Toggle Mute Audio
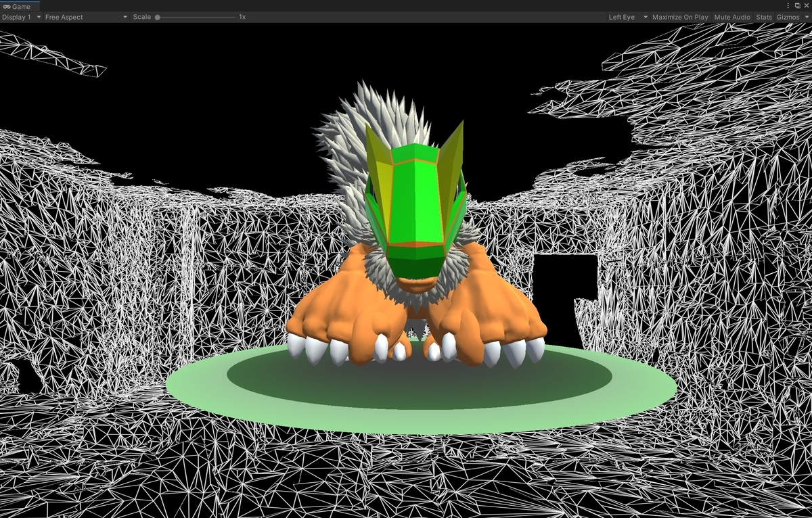This screenshot has height=518, width=812. (732, 17)
